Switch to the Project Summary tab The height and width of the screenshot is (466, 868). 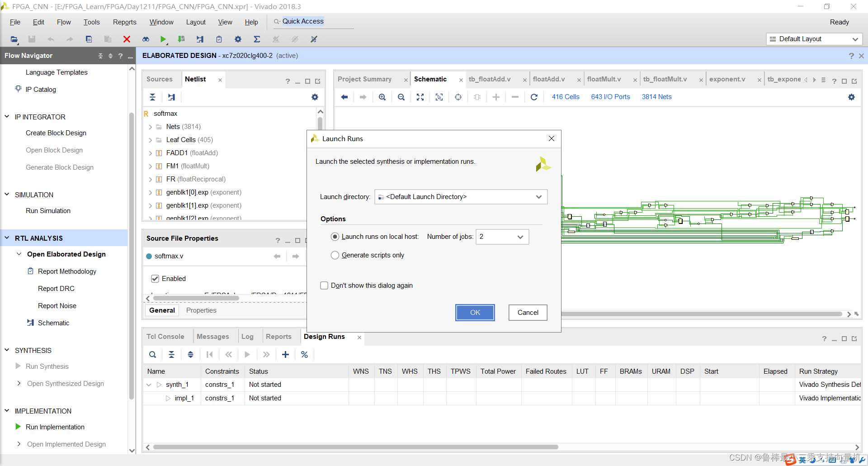tap(364, 79)
